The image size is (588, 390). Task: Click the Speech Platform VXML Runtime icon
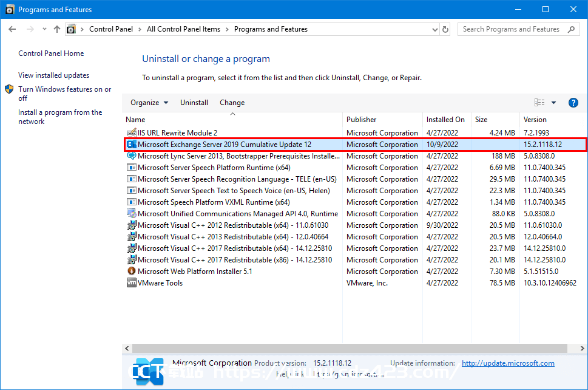click(x=131, y=202)
